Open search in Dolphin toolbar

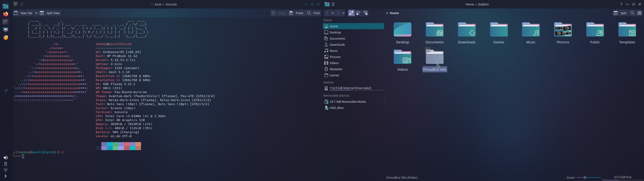(632, 13)
